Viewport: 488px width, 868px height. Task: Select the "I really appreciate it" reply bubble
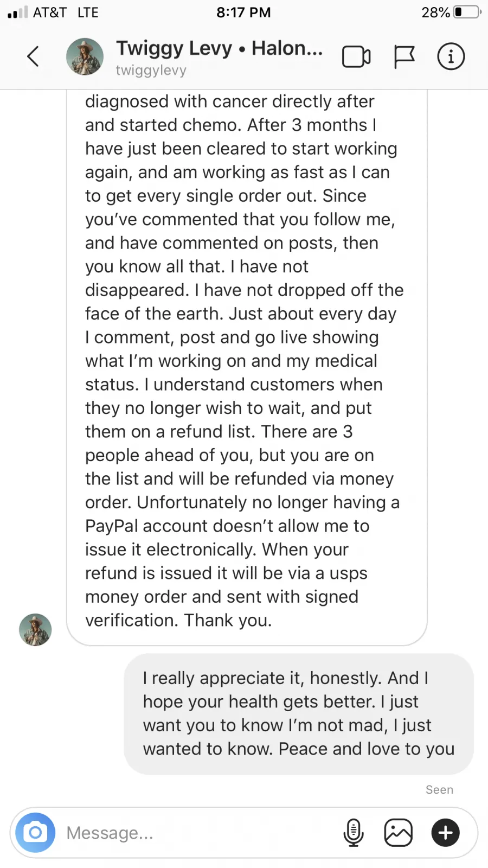(299, 713)
